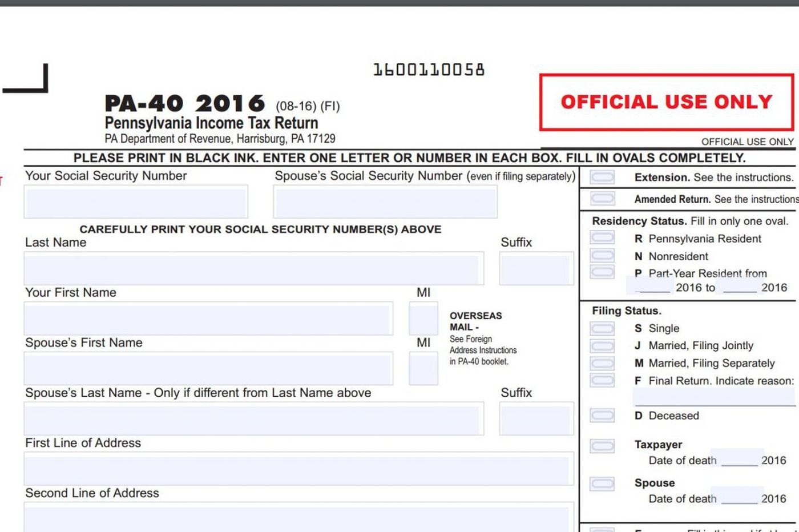
Task: Fill in the Deceased oval
Action: tap(602, 416)
